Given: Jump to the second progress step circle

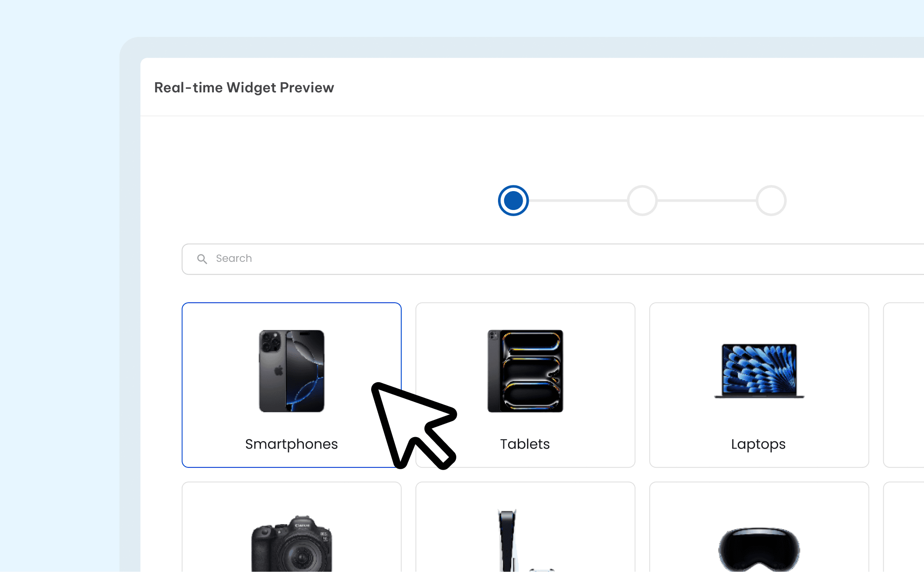Looking at the screenshot, I should [x=642, y=200].
